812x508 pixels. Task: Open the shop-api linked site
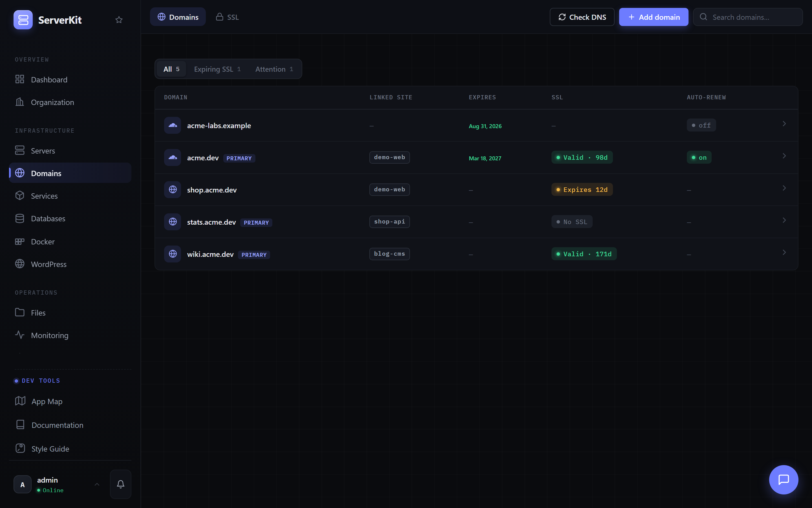390,222
